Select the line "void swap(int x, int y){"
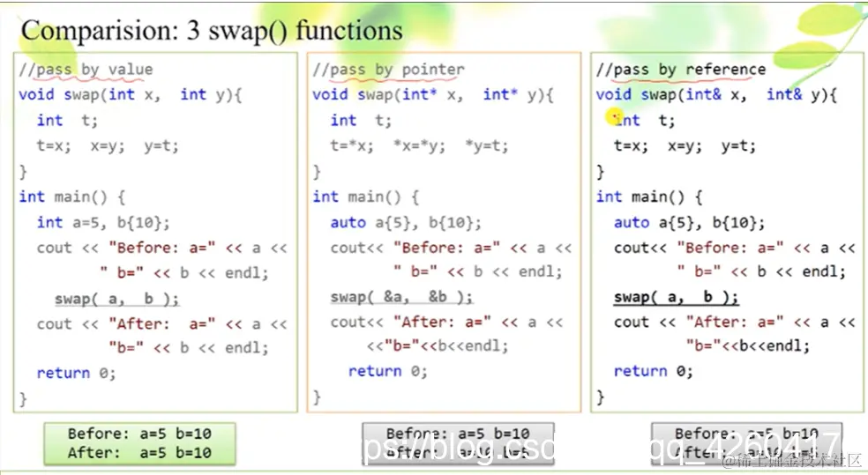The height and width of the screenshot is (475, 868). (x=130, y=94)
